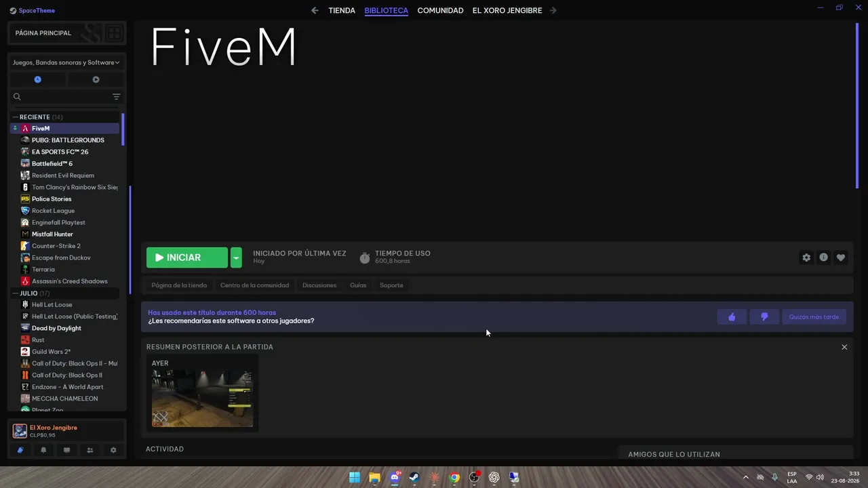
Task: Go back with the navigation arrow
Action: pyautogui.click(x=315, y=10)
